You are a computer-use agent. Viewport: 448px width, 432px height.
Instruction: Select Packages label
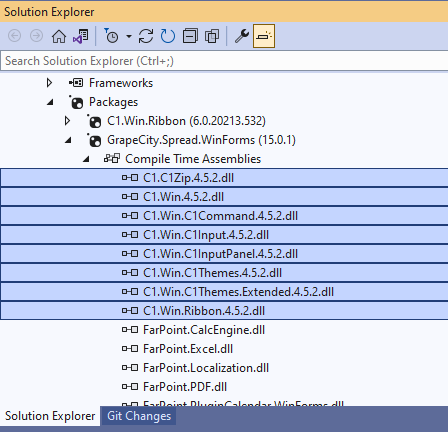tap(113, 102)
